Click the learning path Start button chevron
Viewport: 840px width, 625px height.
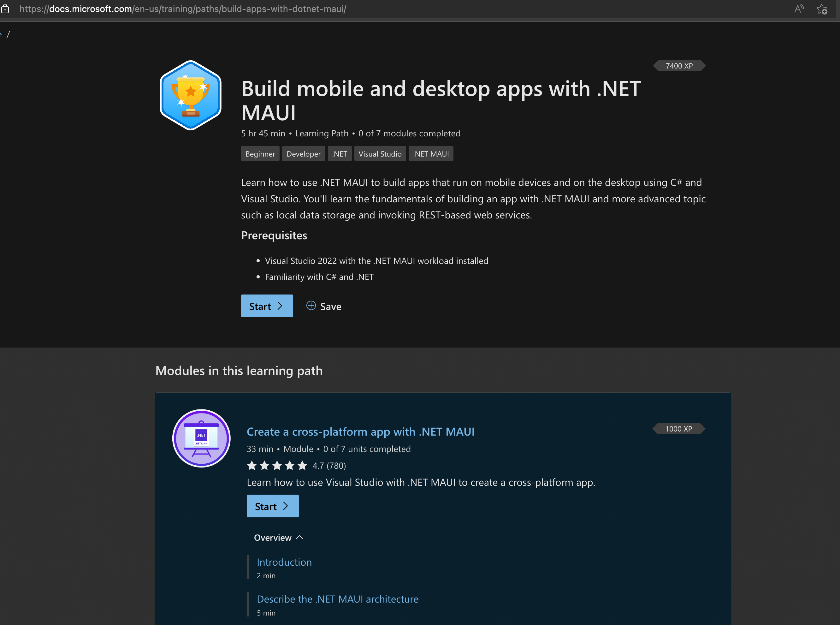point(280,306)
